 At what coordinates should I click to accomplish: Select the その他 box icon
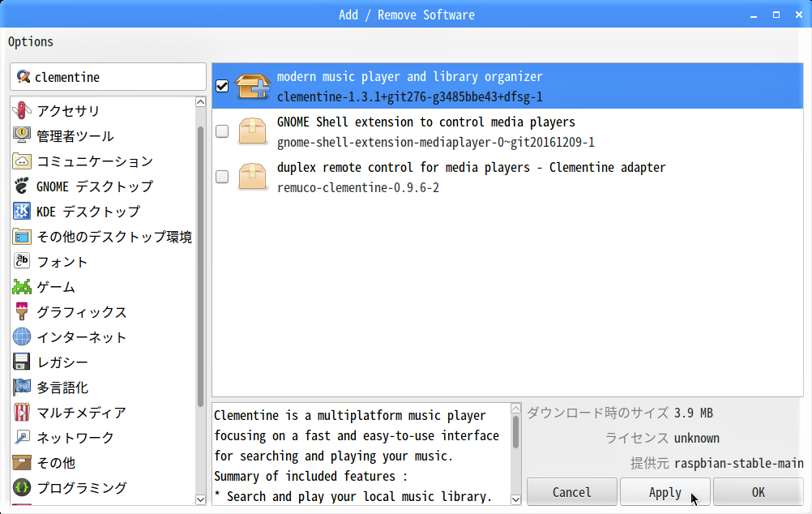(x=22, y=462)
